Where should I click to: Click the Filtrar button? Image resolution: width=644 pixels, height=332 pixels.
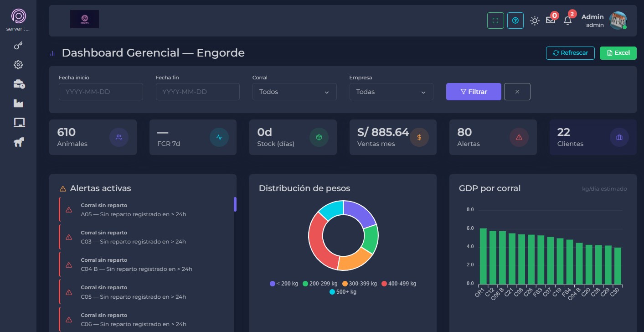pyautogui.click(x=474, y=92)
